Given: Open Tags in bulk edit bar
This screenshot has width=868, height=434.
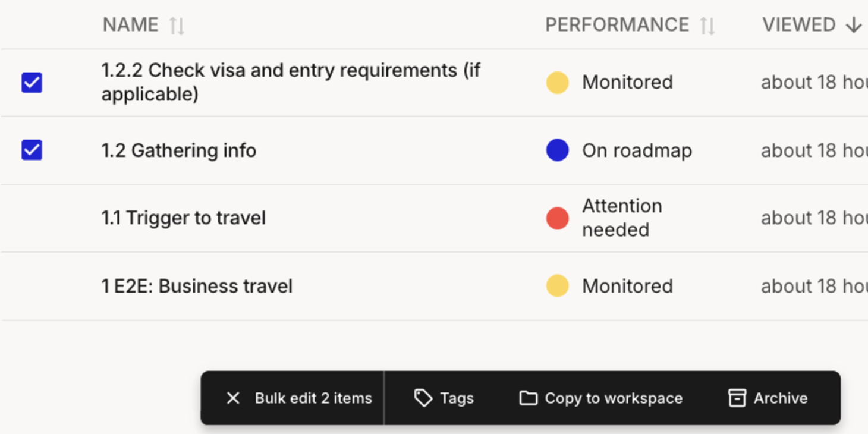Looking at the screenshot, I should coord(457,398).
